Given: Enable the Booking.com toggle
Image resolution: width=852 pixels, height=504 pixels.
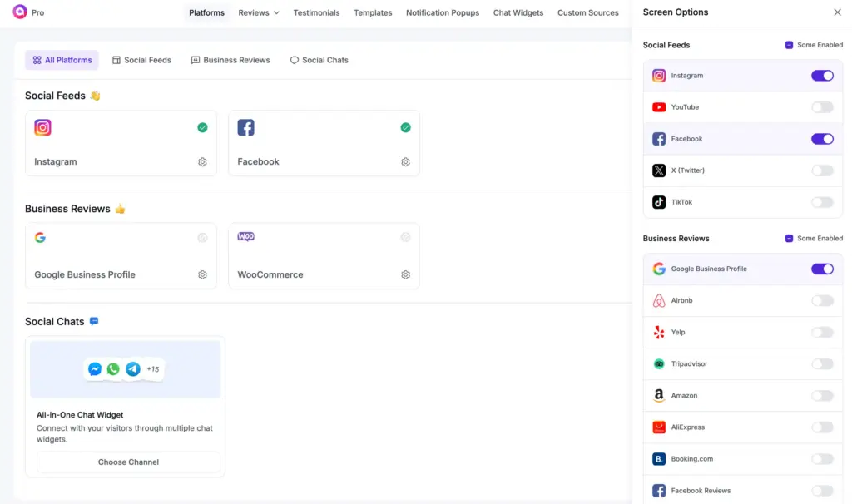Looking at the screenshot, I should (x=822, y=459).
